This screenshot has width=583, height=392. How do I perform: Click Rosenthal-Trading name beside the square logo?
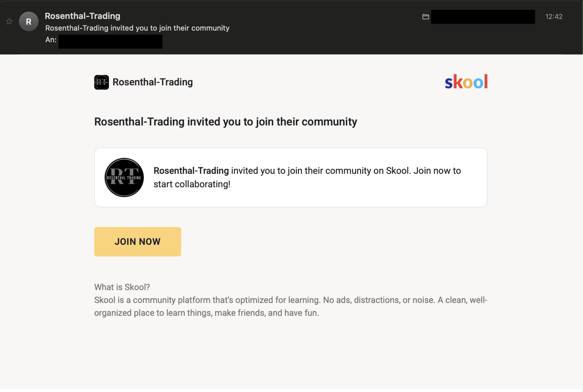[153, 82]
